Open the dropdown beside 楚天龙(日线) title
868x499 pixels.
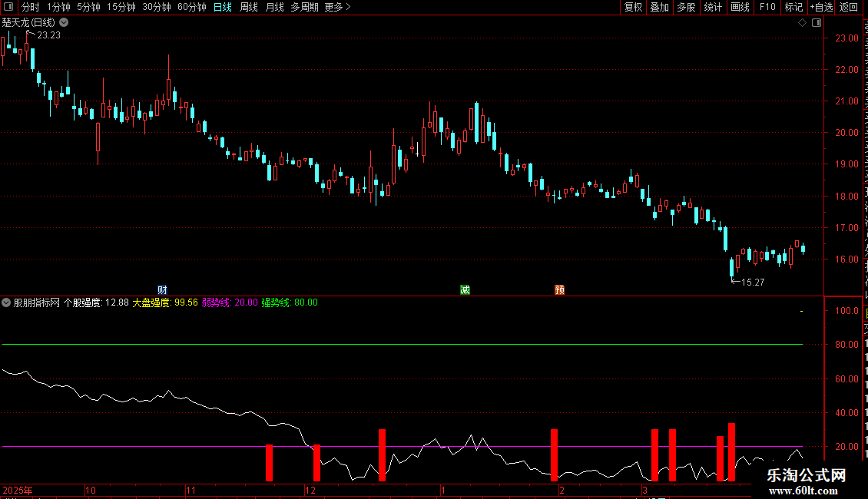pos(65,23)
